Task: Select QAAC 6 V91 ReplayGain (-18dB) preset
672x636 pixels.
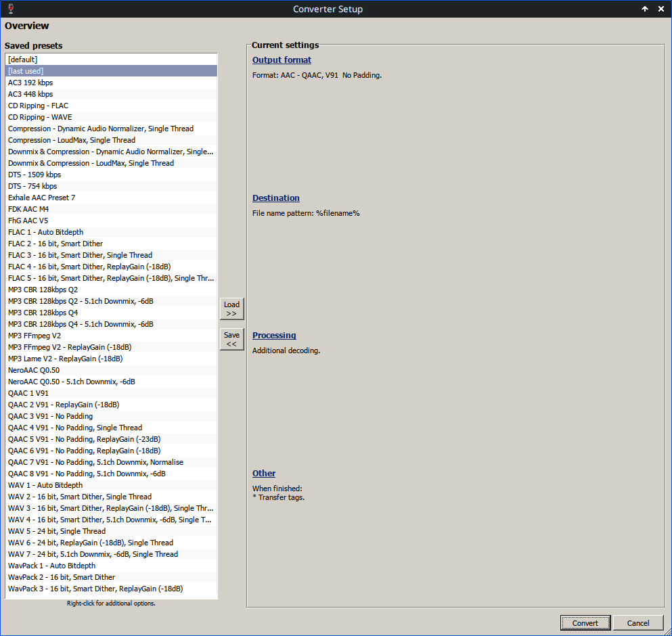Action: pyautogui.click(x=111, y=451)
